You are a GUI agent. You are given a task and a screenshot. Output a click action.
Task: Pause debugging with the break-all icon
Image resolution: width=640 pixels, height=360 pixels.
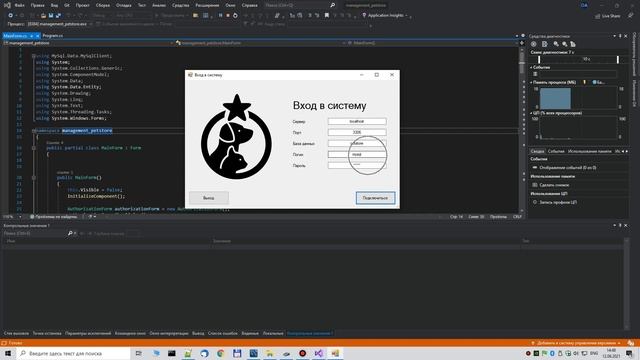click(220, 16)
